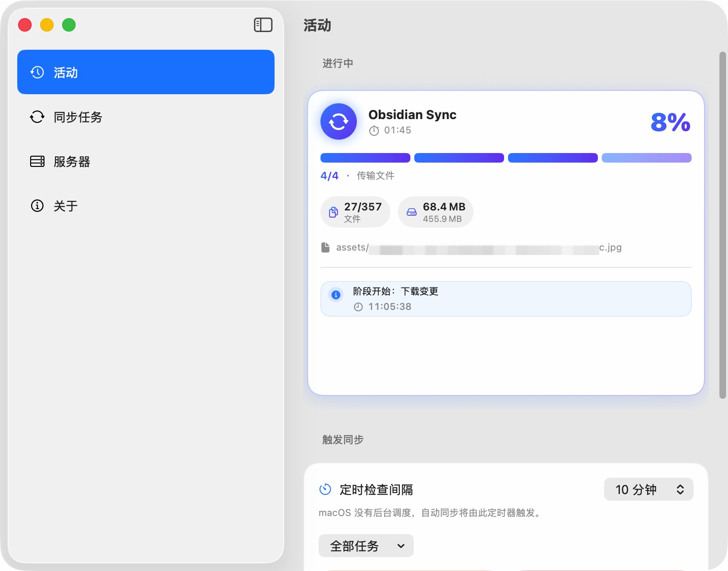The height and width of the screenshot is (571, 728).
Task: Click the first progress bar segment
Action: click(x=365, y=158)
